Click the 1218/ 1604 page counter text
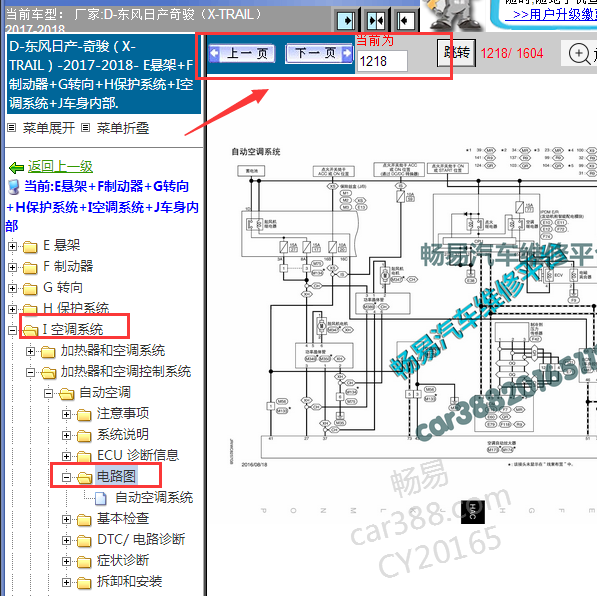This screenshot has height=596, width=597. 512,53
